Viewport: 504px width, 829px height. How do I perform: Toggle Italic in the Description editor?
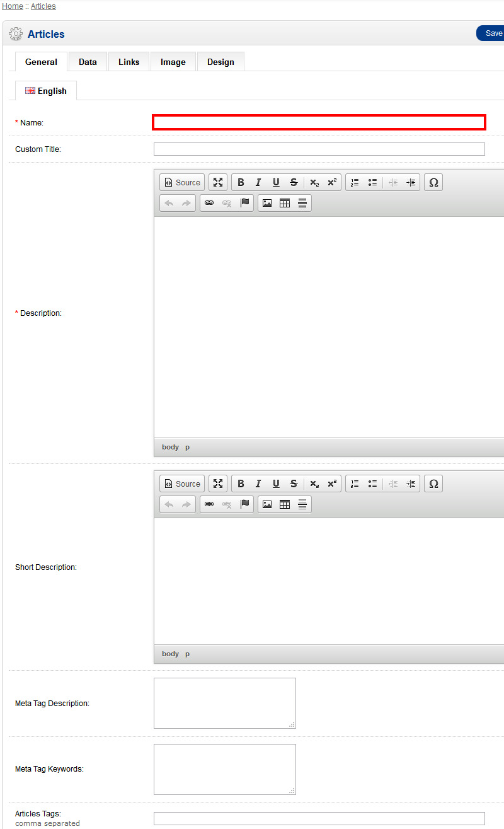click(258, 182)
